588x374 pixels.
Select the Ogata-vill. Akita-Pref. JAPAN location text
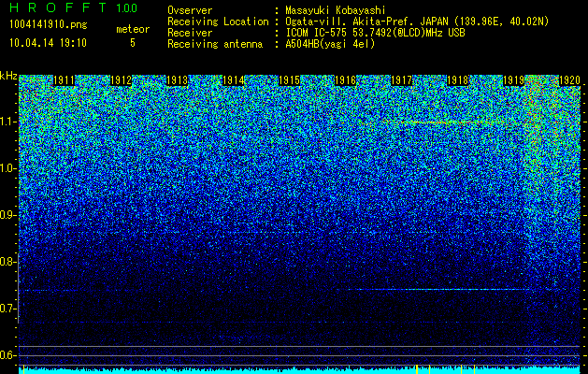pyautogui.click(x=417, y=22)
